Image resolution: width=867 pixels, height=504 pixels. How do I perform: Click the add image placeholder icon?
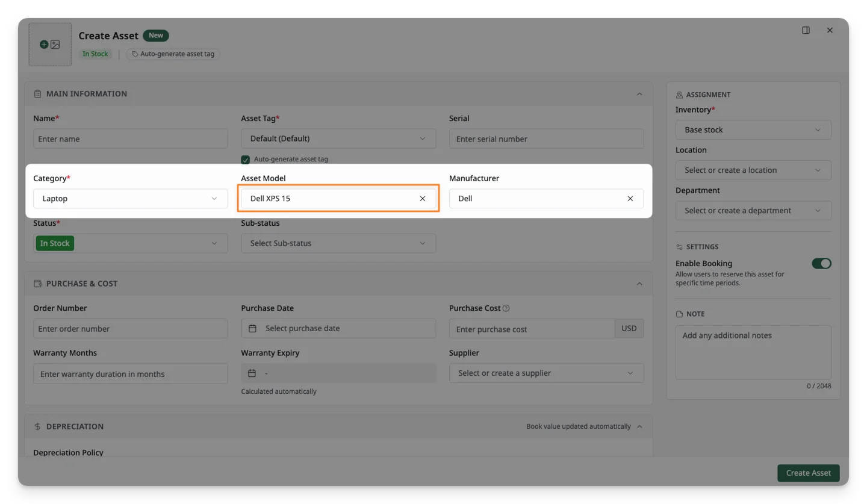pyautogui.click(x=50, y=45)
